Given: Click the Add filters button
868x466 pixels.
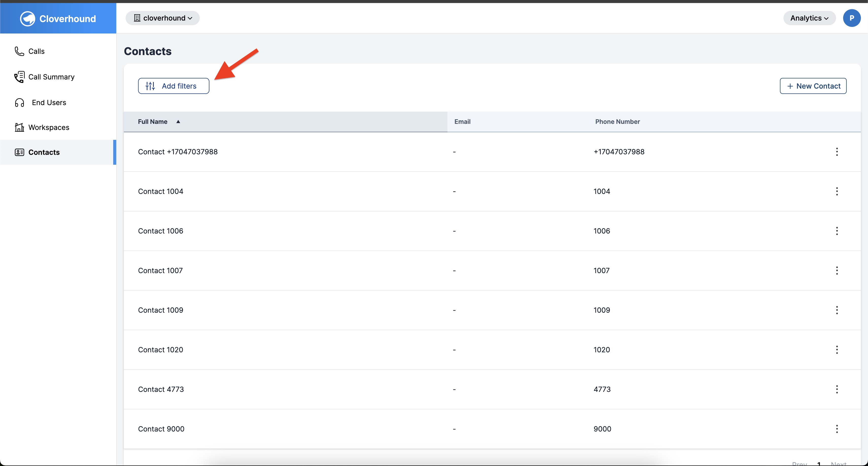Looking at the screenshot, I should point(174,86).
